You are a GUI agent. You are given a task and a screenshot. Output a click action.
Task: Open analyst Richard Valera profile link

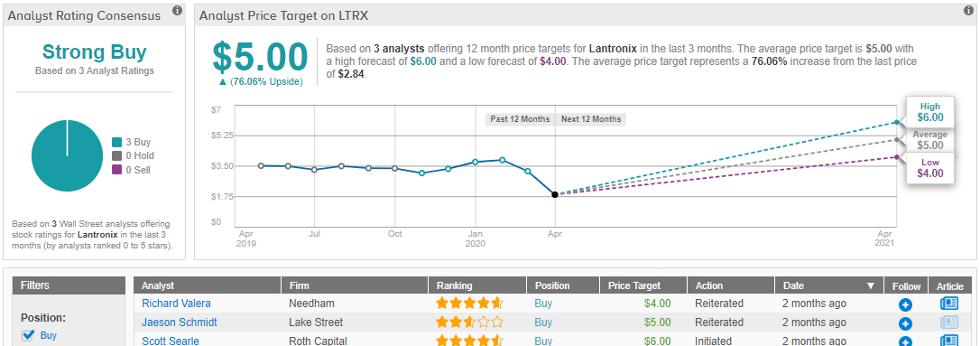176,304
